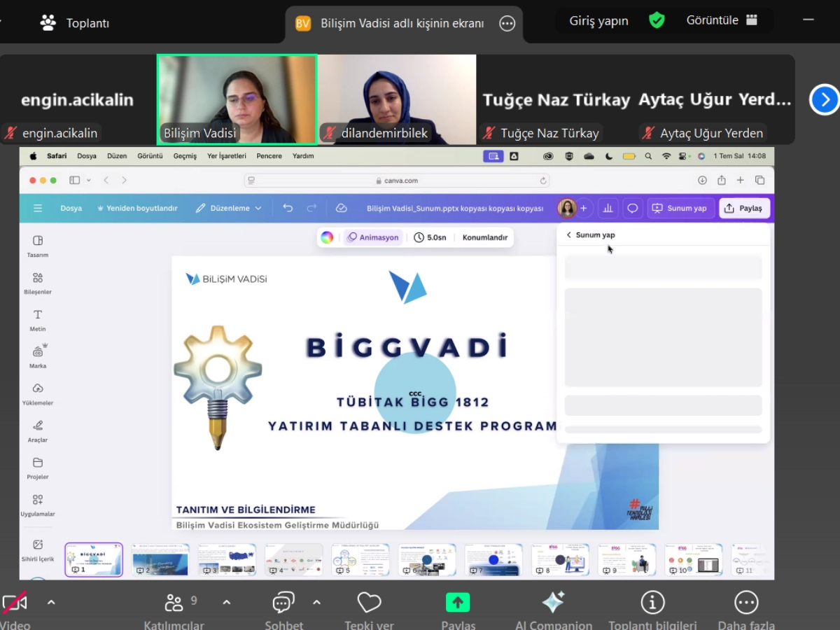Open Tepki ver reactions

coord(369,611)
